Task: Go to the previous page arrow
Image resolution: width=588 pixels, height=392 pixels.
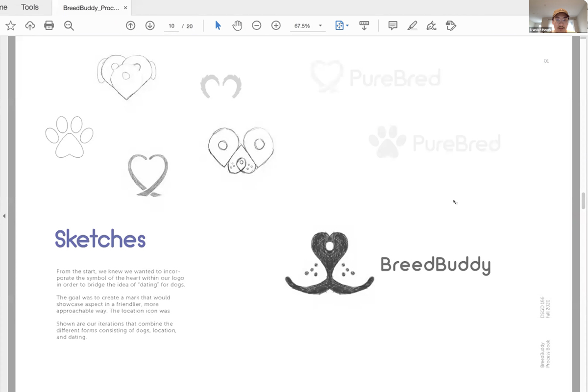Action: [130, 26]
